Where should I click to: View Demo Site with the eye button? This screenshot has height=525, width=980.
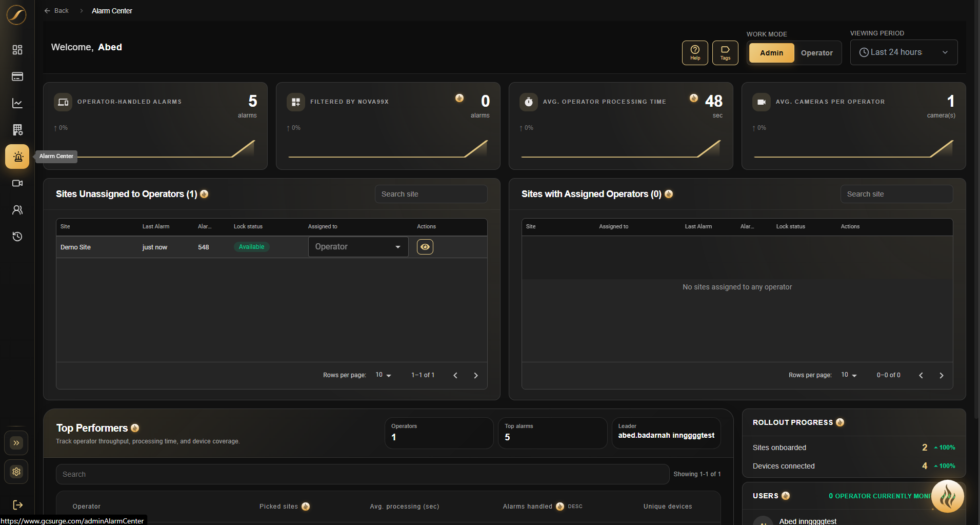(425, 247)
